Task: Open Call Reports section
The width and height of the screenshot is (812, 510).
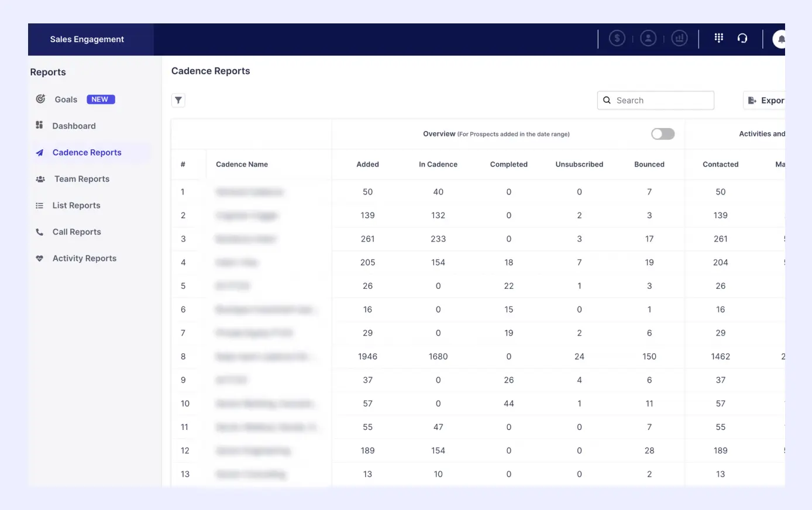Action: click(77, 232)
